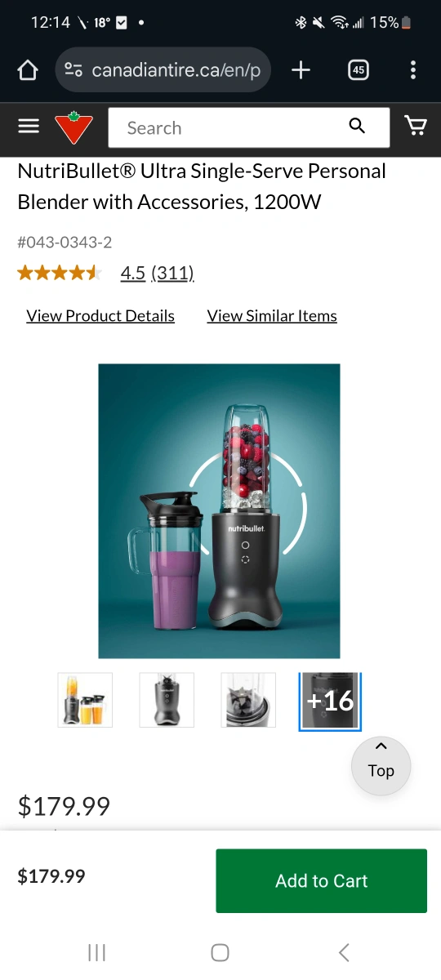Open a new browser tab with plus icon
441x980 pixels.
pos(301,70)
